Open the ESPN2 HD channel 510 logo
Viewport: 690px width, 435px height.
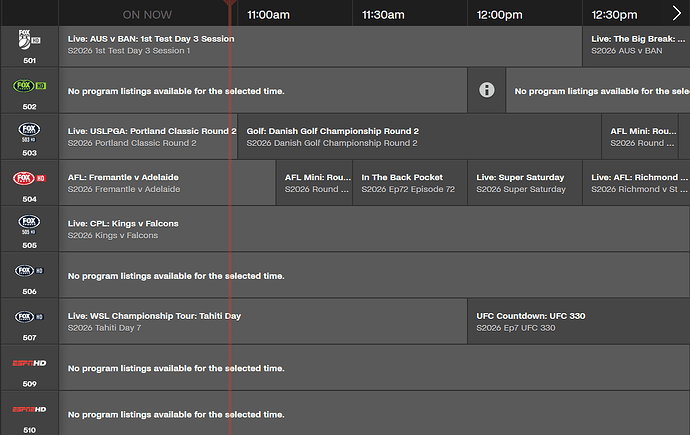29,409
